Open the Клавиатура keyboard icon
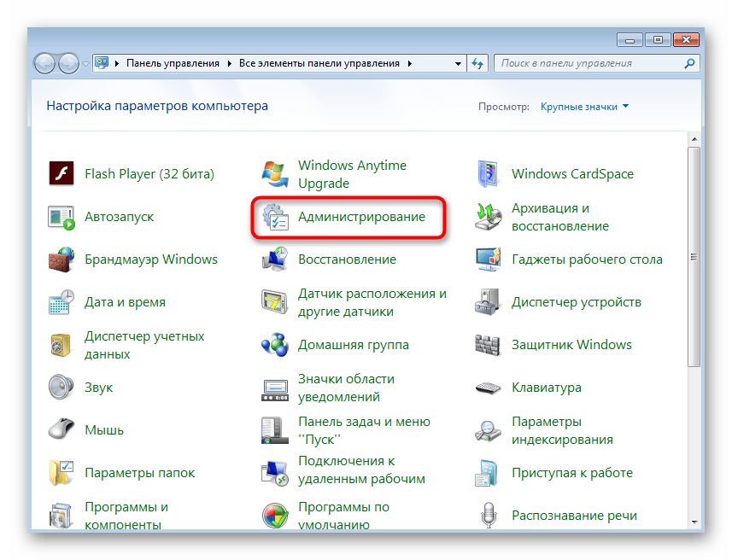This screenshot has height=560, width=732. (489, 388)
